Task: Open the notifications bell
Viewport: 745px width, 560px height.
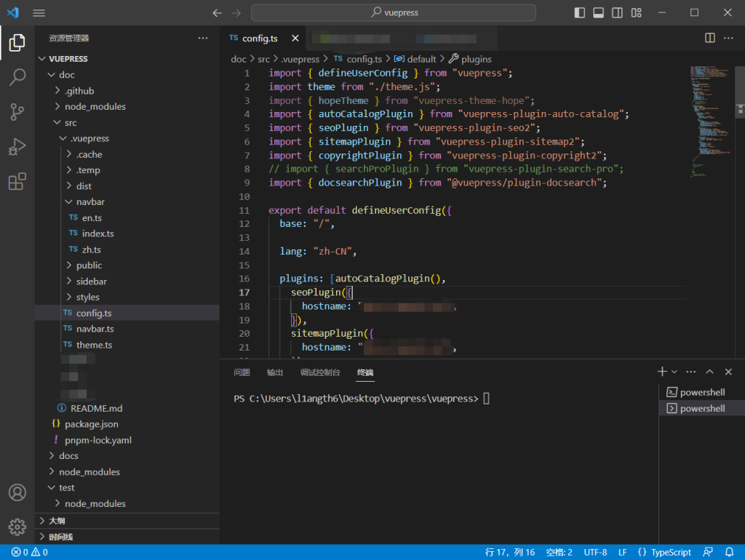Action: 729,552
